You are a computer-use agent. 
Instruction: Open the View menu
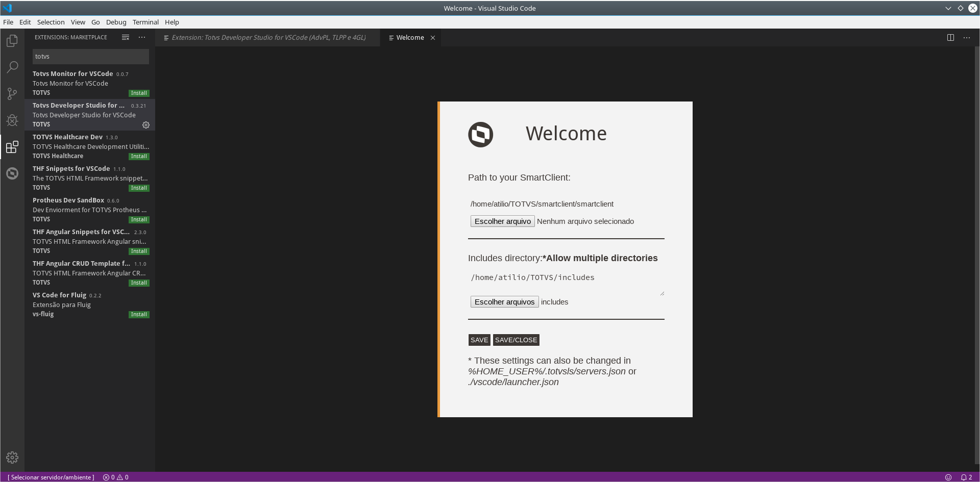pos(78,22)
